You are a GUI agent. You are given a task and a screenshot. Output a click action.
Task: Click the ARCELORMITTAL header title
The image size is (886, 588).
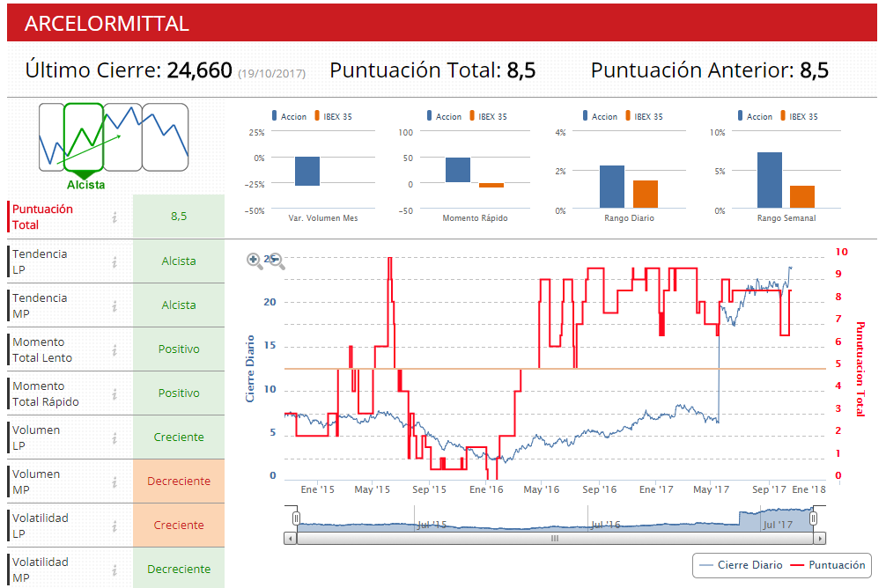(107, 24)
